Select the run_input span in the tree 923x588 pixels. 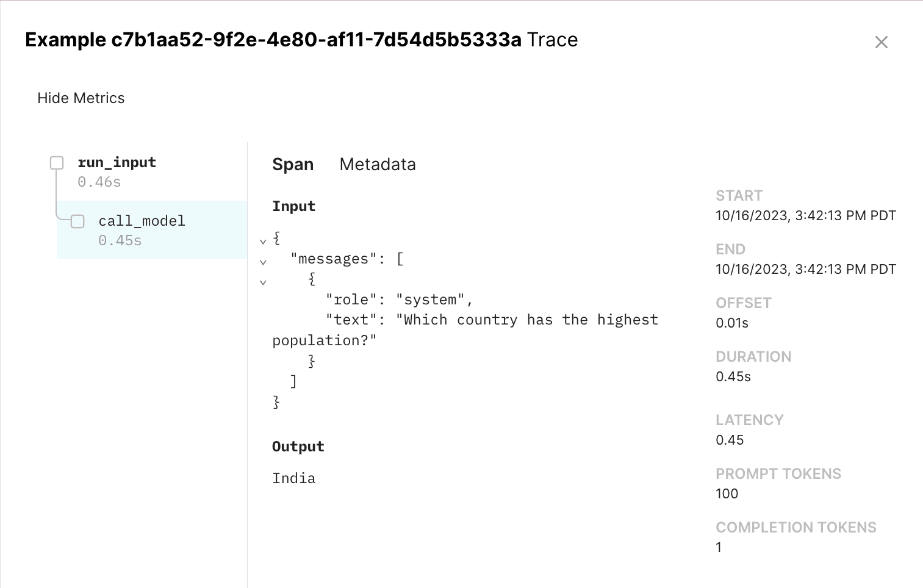(117, 163)
